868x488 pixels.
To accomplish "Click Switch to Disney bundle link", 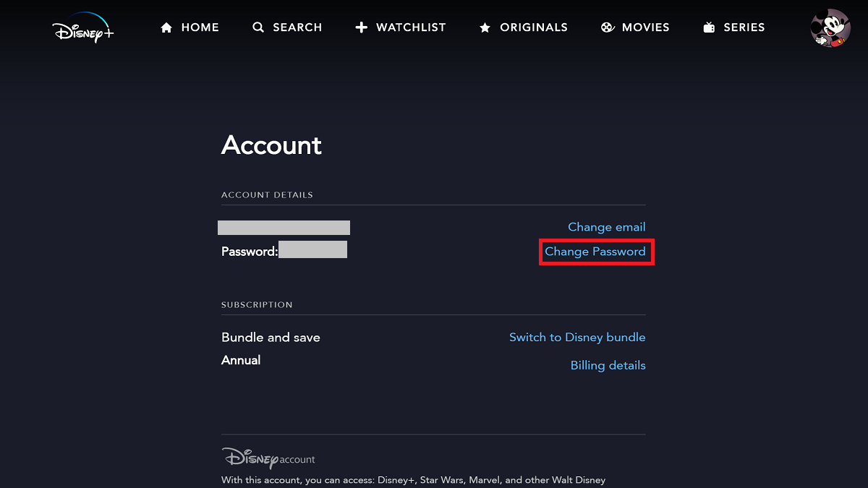I will (577, 338).
